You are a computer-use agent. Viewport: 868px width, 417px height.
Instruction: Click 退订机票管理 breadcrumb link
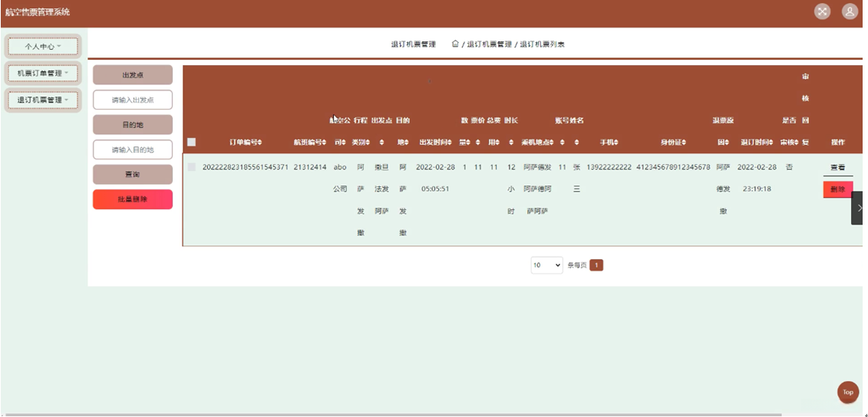coord(490,44)
